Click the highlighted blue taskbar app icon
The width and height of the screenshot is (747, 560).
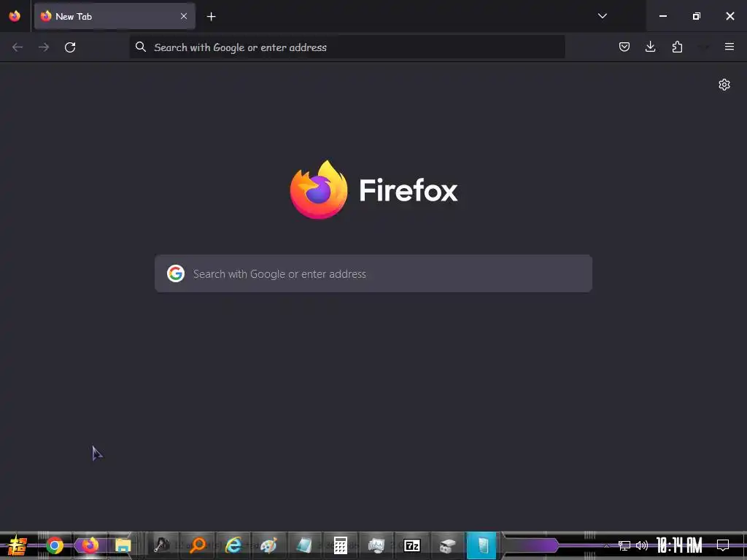point(481,545)
